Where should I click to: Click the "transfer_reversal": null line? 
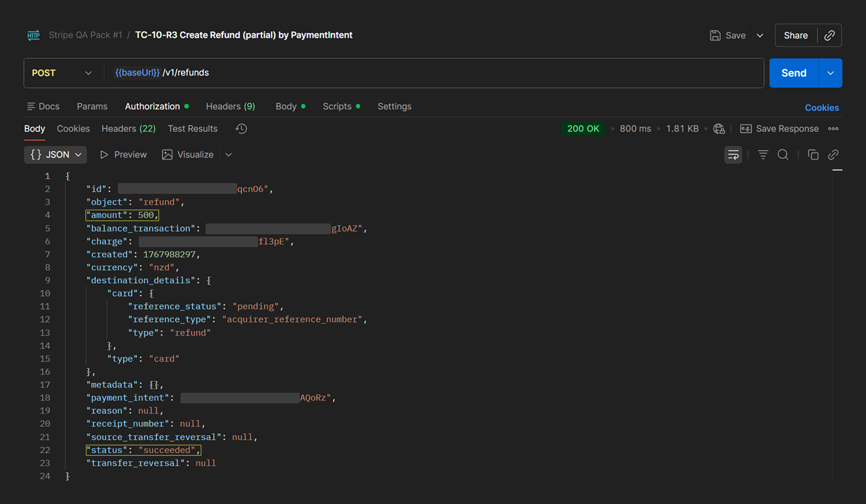151,463
